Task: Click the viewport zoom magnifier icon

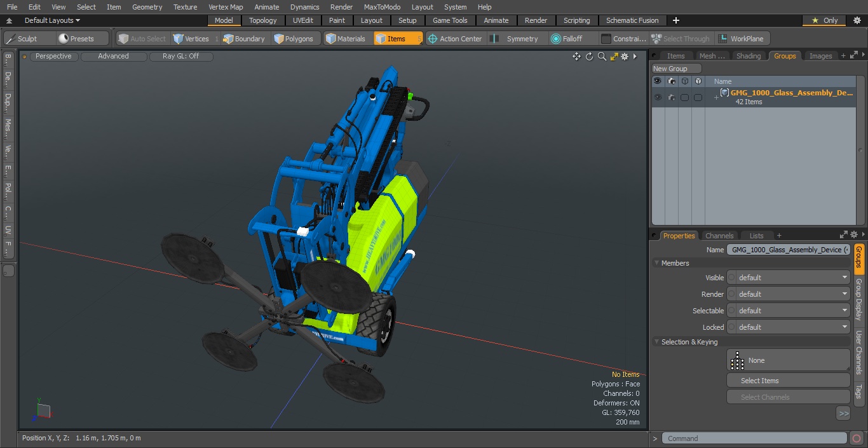Action: 602,57
